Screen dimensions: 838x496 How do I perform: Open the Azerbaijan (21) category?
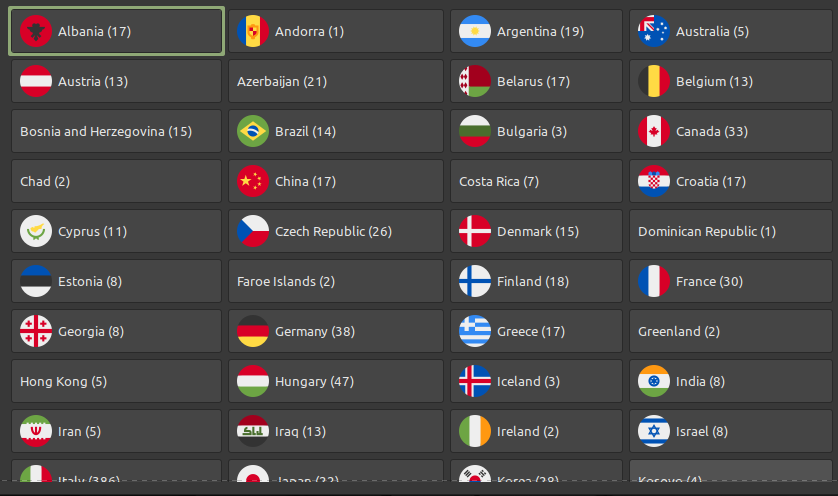tap(336, 81)
